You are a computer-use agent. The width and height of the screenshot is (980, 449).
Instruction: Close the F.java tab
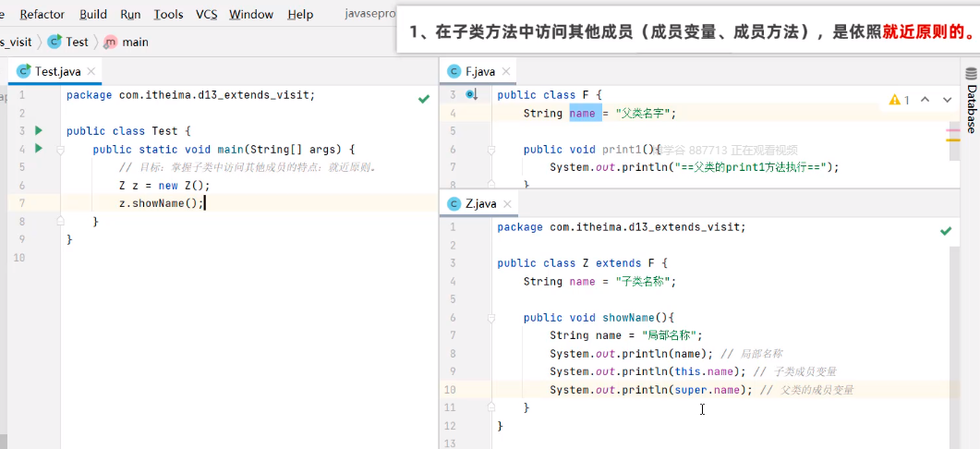pos(506,71)
